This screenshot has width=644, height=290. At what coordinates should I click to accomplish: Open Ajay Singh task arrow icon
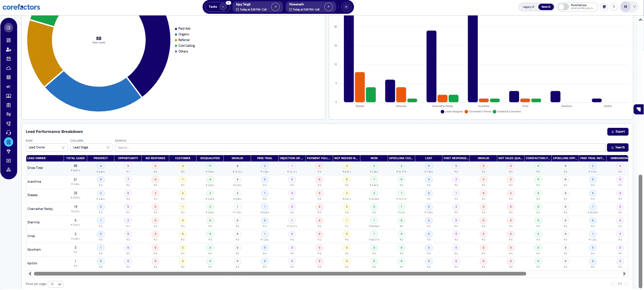pyautogui.click(x=275, y=7)
